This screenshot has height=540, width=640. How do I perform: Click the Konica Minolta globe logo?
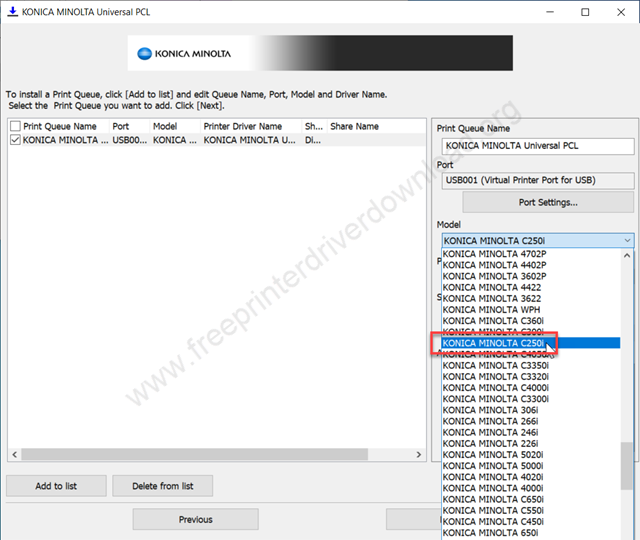144,53
